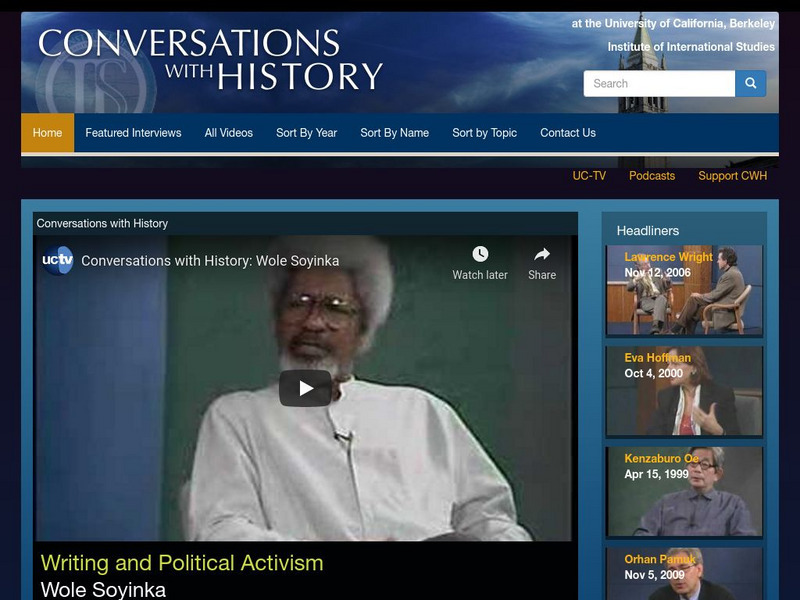Follow the UC-TV link

589,176
